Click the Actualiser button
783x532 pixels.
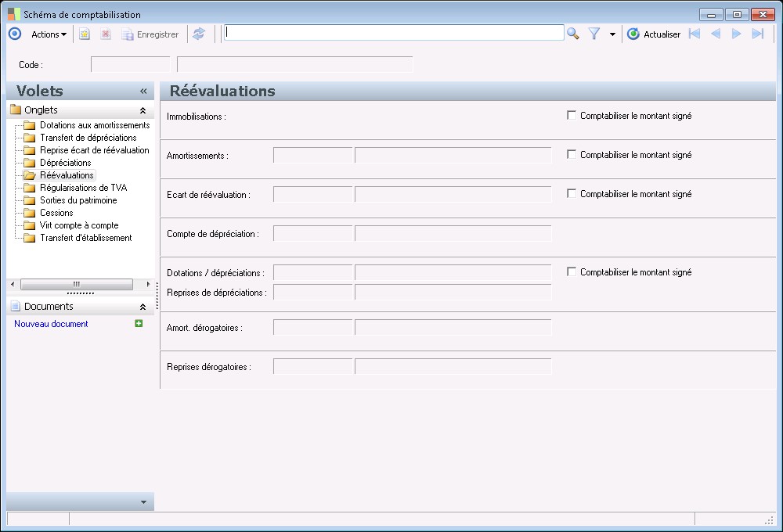(x=654, y=34)
